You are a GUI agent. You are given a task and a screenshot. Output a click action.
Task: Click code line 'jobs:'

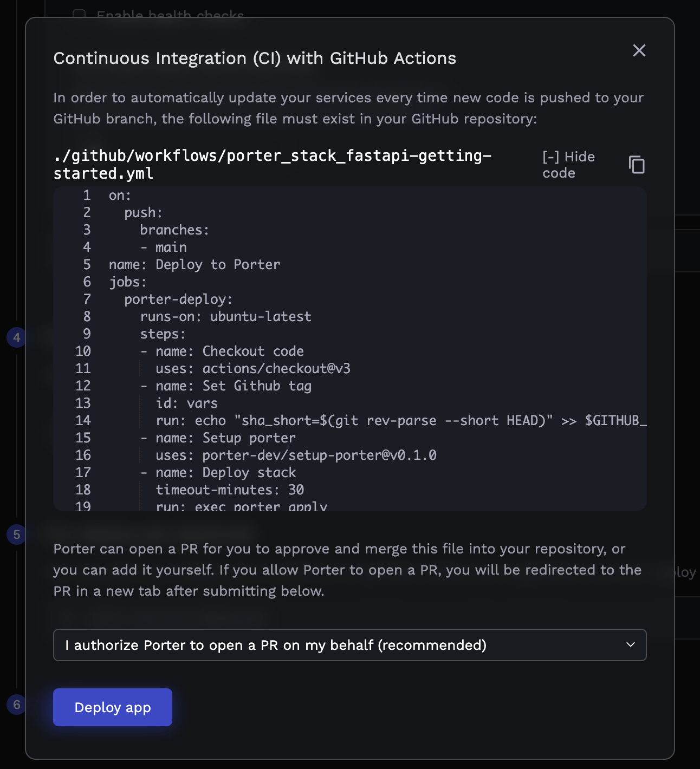pyautogui.click(x=128, y=282)
